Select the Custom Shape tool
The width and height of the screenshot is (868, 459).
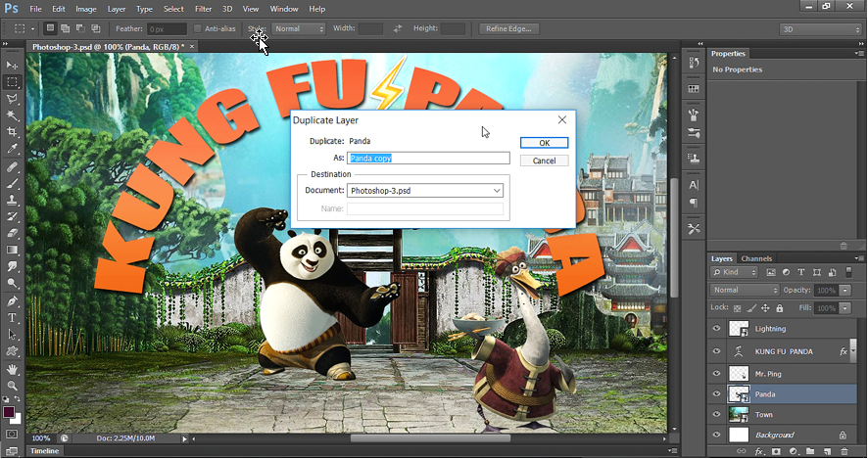pos(12,350)
